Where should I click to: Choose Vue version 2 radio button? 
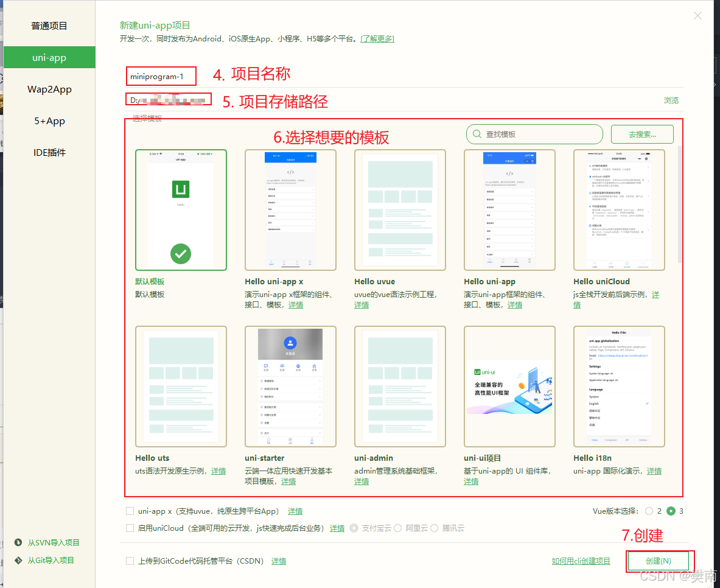click(x=649, y=511)
